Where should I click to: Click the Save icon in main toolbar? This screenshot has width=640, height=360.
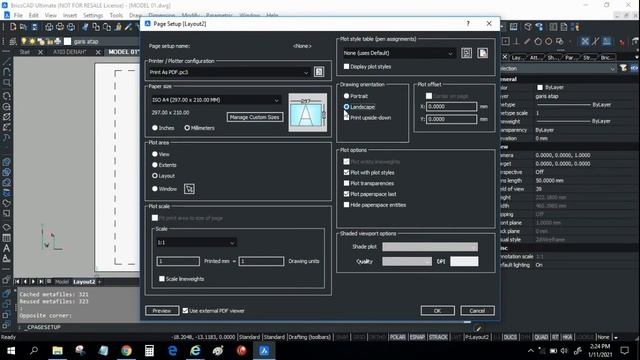pos(35,27)
